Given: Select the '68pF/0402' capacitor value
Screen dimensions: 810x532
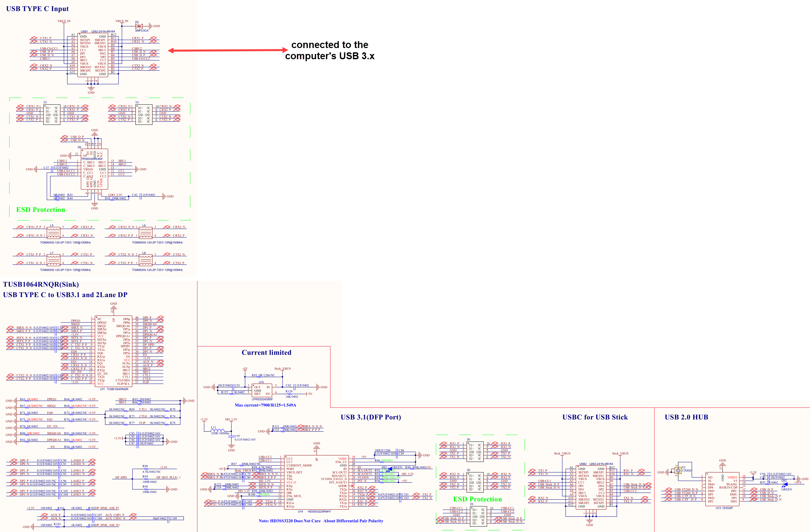Looking at the screenshot, I should coord(160,519).
